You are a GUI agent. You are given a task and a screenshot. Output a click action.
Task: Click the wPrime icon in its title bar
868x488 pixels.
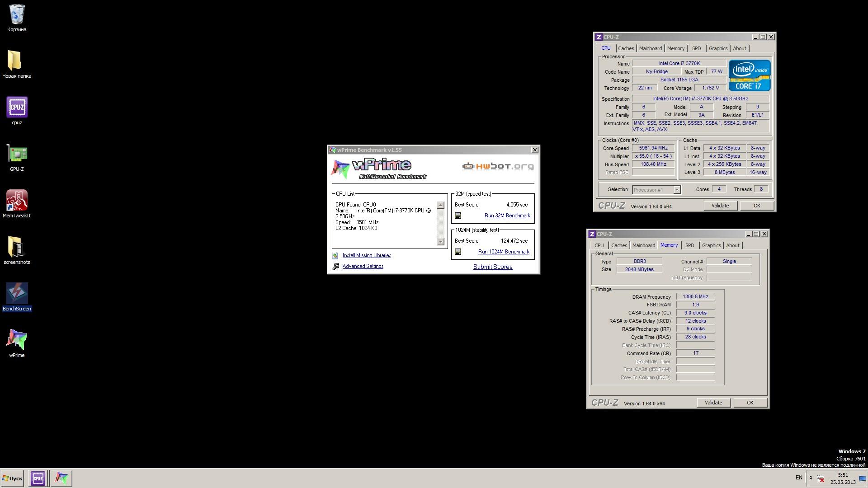point(333,150)
